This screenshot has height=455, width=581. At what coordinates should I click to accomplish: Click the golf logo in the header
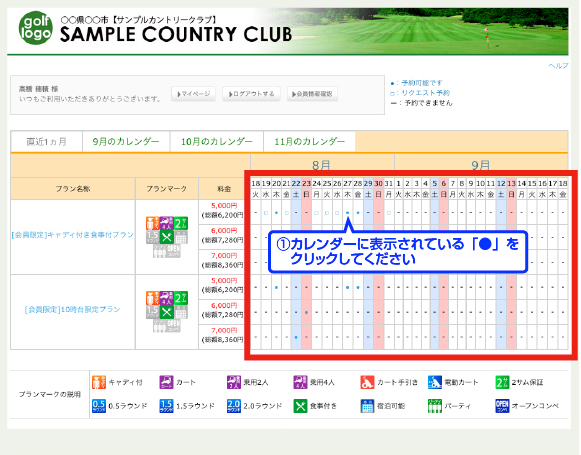click(36, 28)
